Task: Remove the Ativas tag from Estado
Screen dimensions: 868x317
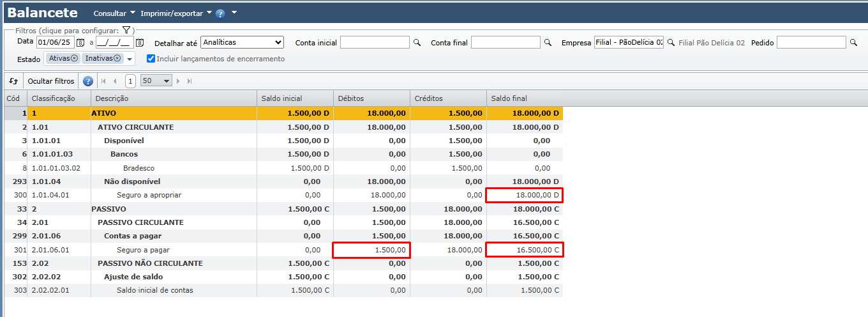Action: click(x=75, y=58)
